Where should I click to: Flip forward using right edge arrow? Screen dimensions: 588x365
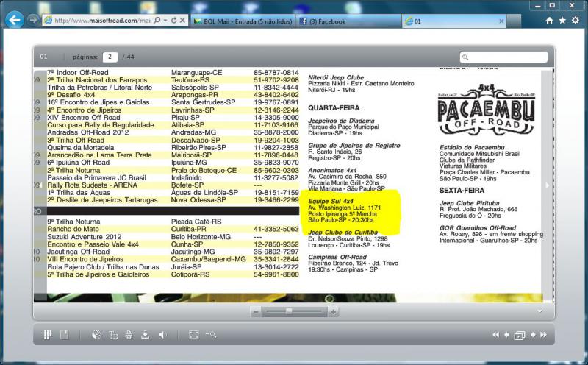547,185
